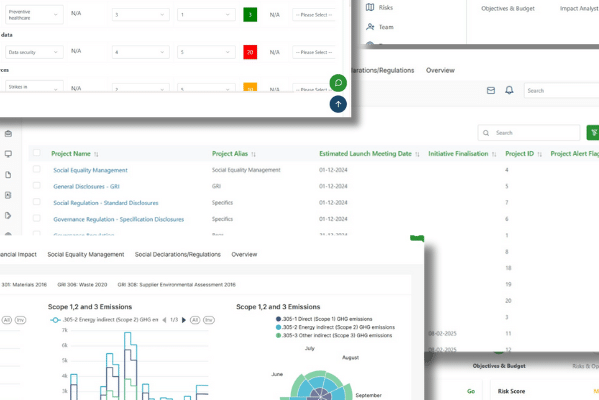Click the dark blue scroll-to-top arrow button
Screen dimensions: 599x400
point(338,104)
